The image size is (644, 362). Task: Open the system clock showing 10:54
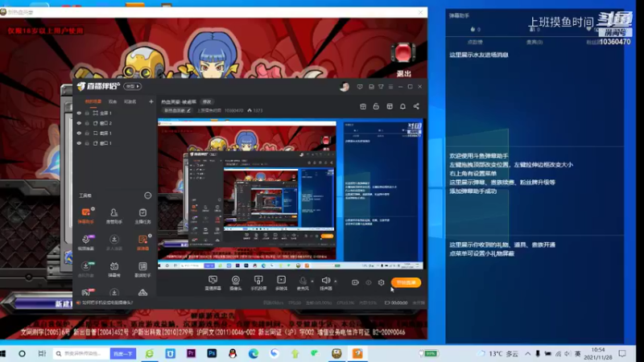click(x=598, y=353)
